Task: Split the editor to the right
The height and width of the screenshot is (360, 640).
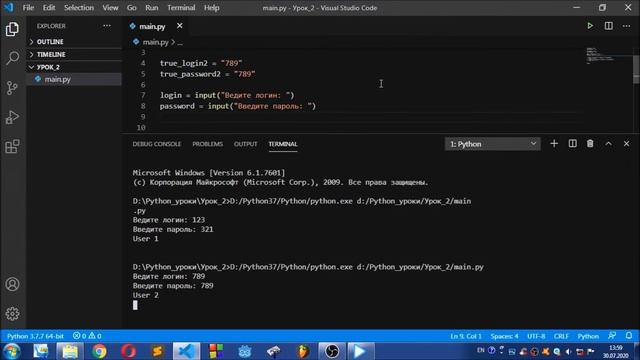Action: pos(609,26)
